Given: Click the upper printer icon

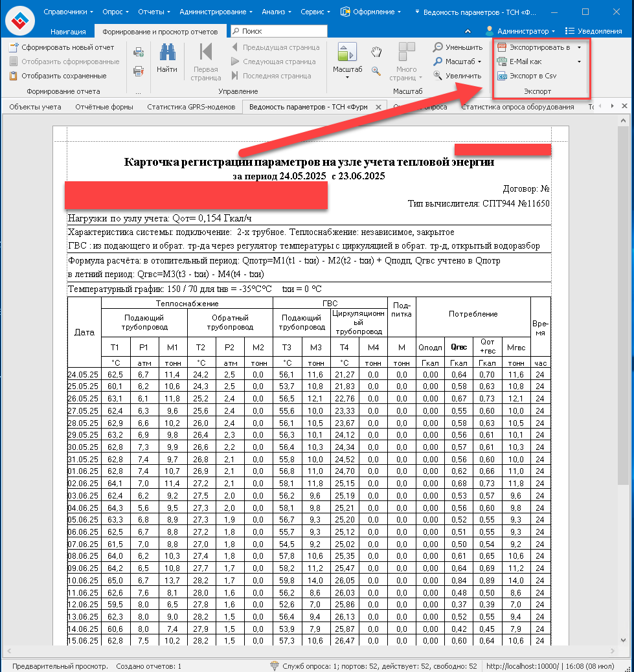Looking at the screenshot, I should [x=139, y=52].
